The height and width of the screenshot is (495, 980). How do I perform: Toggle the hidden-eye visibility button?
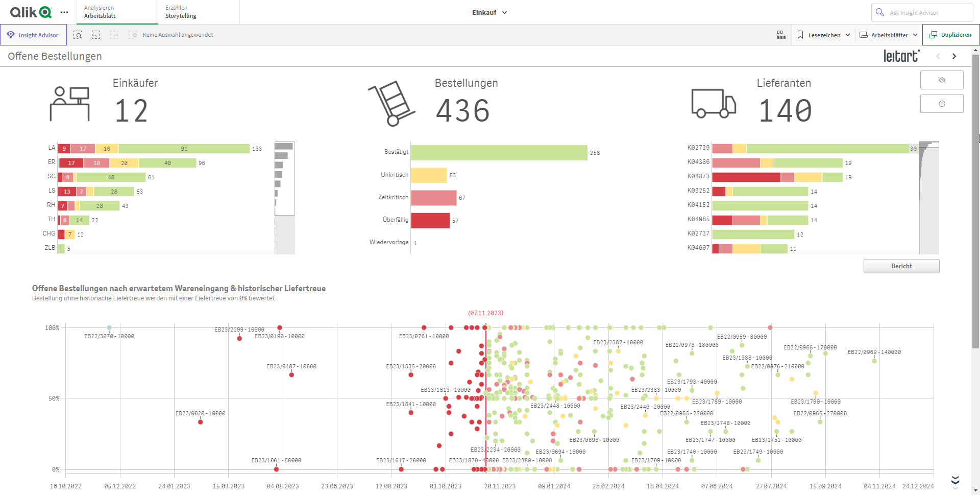point(942,80)
